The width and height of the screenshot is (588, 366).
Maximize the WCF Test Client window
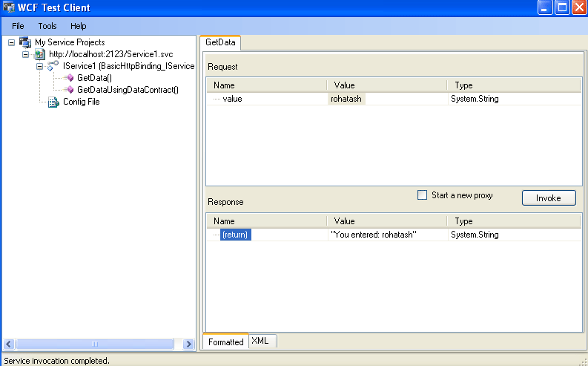563,7
